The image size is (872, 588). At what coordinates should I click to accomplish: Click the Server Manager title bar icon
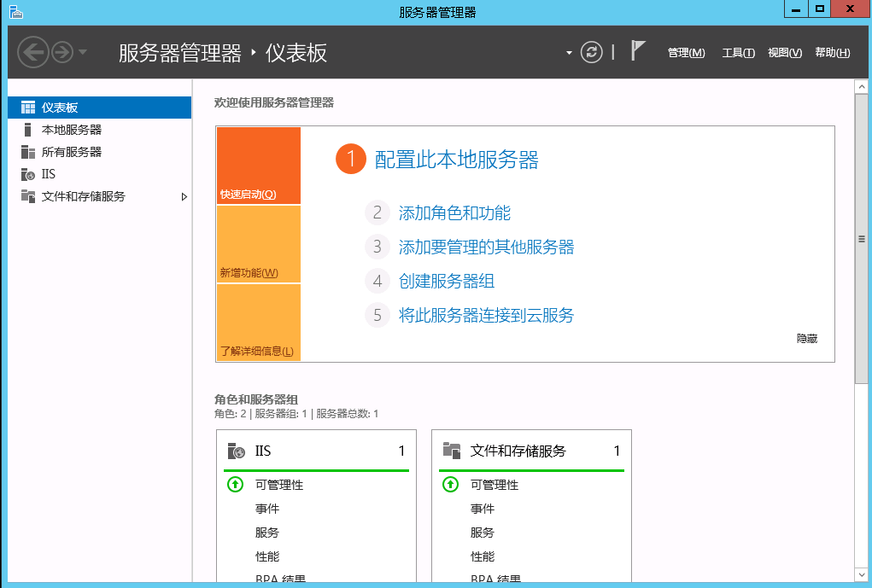pos(16,12)
